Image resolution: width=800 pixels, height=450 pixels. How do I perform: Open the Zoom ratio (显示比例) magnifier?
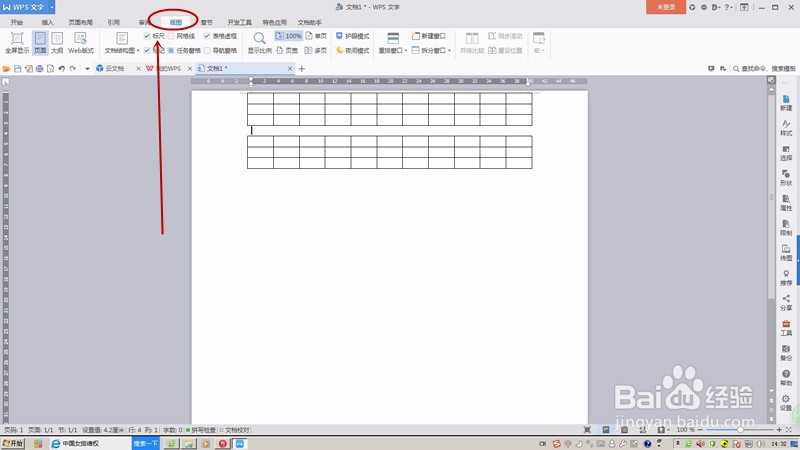pos(259,42)
